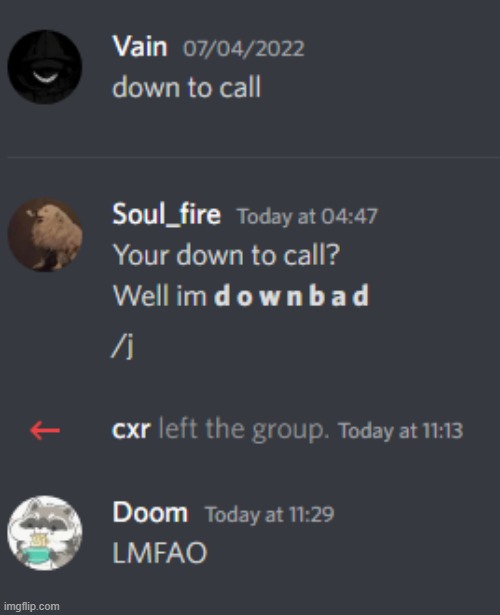
Task: Click the 'down to call' message
Action: 186,87
